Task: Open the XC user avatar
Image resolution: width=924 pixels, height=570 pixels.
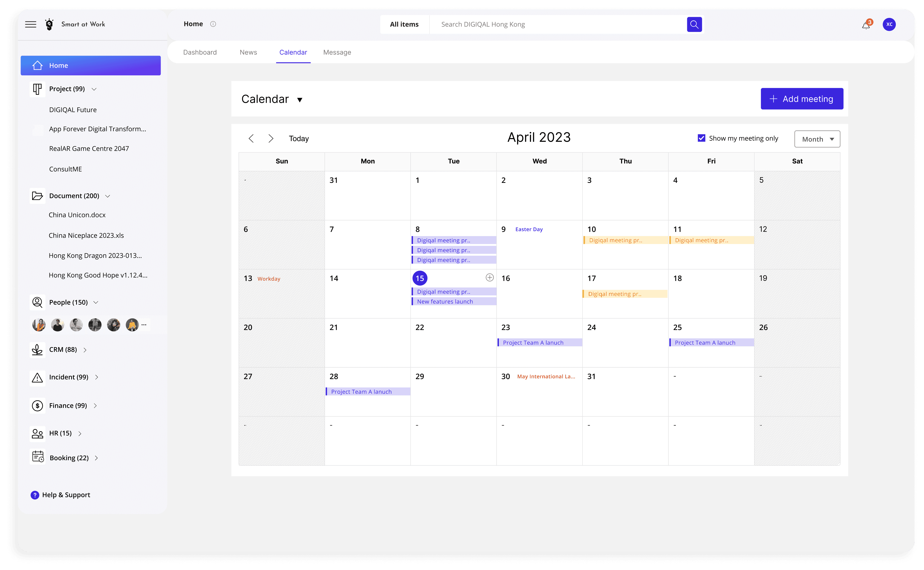Action: (889, 25)
